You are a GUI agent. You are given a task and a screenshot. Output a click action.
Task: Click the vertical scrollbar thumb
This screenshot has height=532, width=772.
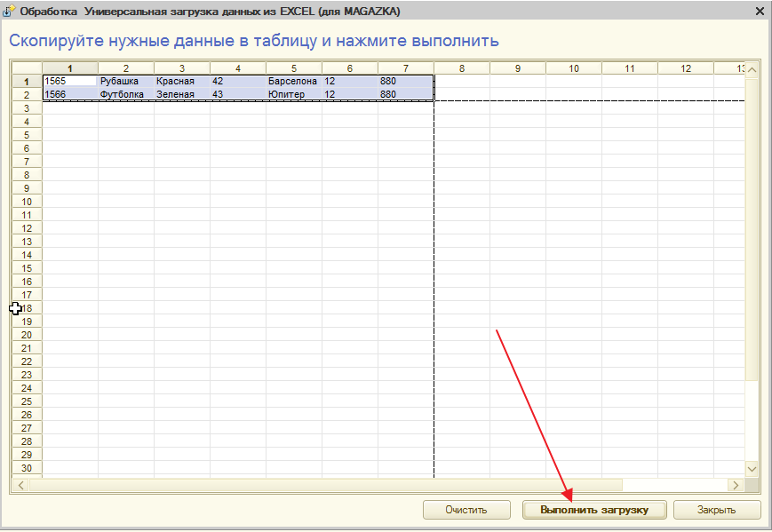pyautogui.click(x=752, y=229)
